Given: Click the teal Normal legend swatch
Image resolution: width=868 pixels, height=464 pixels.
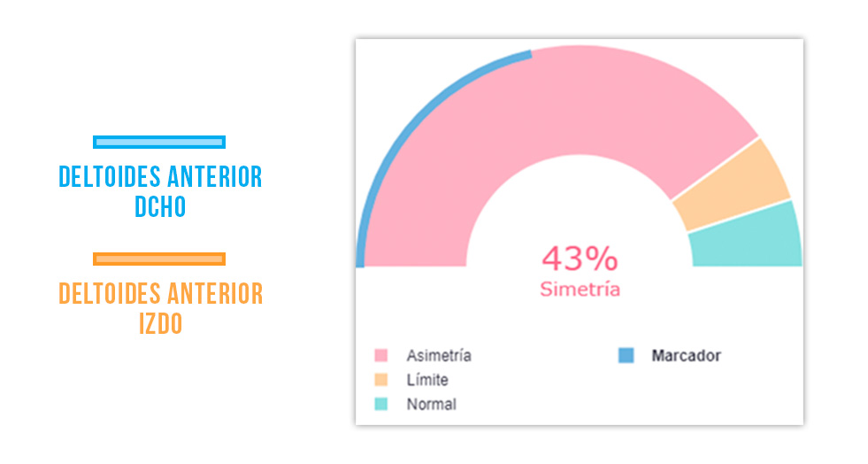Looking at the screenshot, I should coord(381,405).
